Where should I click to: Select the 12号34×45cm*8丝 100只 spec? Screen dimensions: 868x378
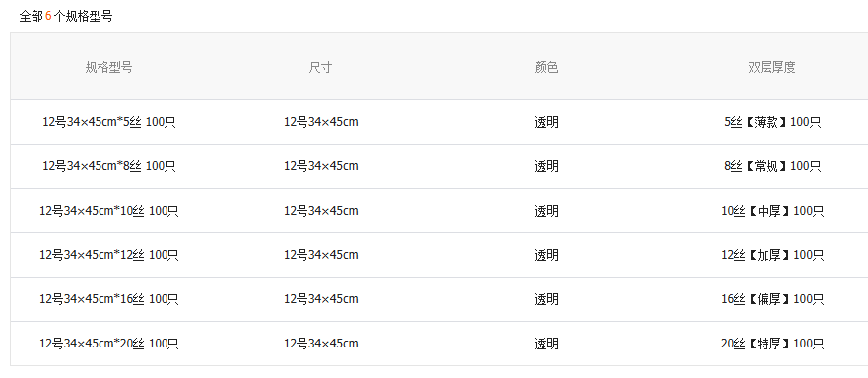click(109, 166)
